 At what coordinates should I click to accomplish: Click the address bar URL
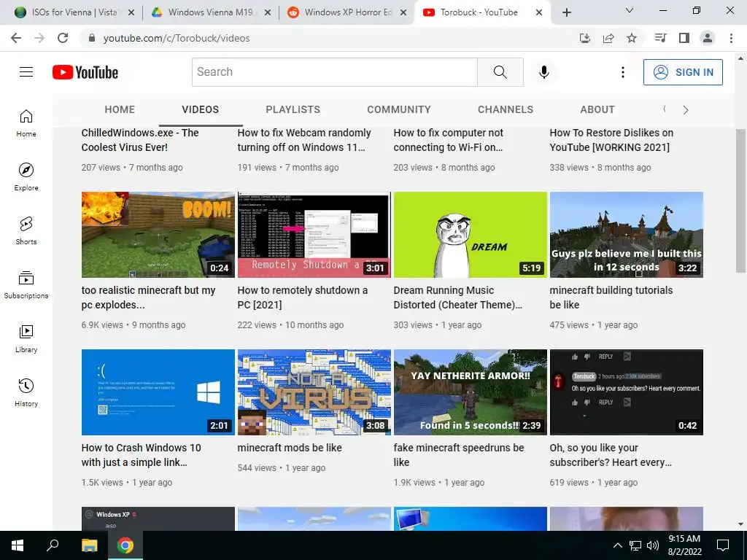(177, 38)
